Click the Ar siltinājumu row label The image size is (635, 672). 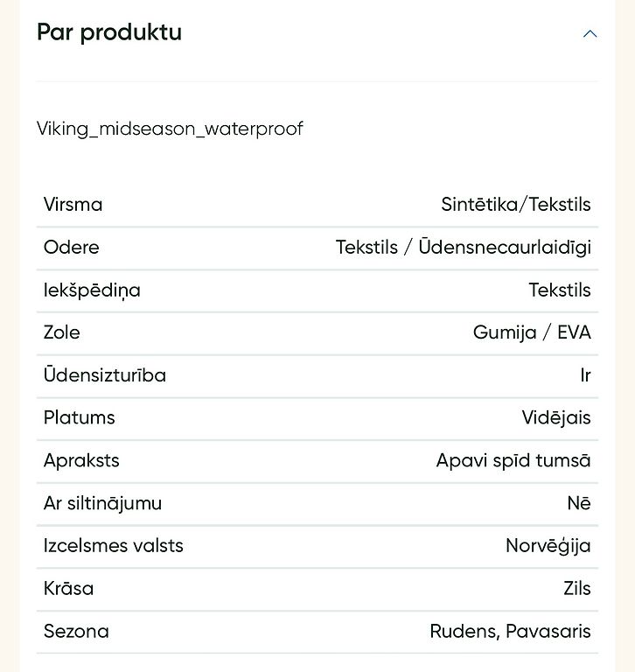pyautogui.click(x=103, y=503)
